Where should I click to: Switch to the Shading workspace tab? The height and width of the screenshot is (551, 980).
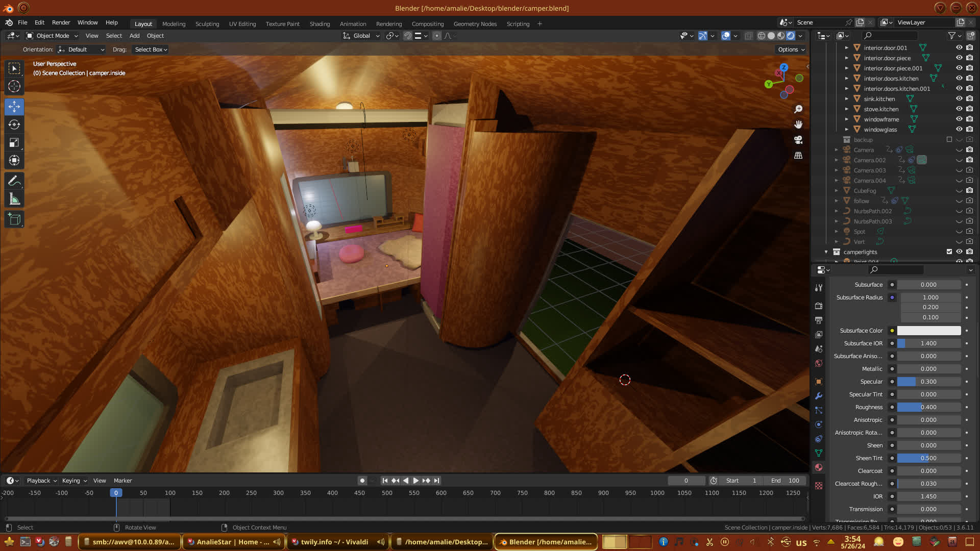coord(320,24)
